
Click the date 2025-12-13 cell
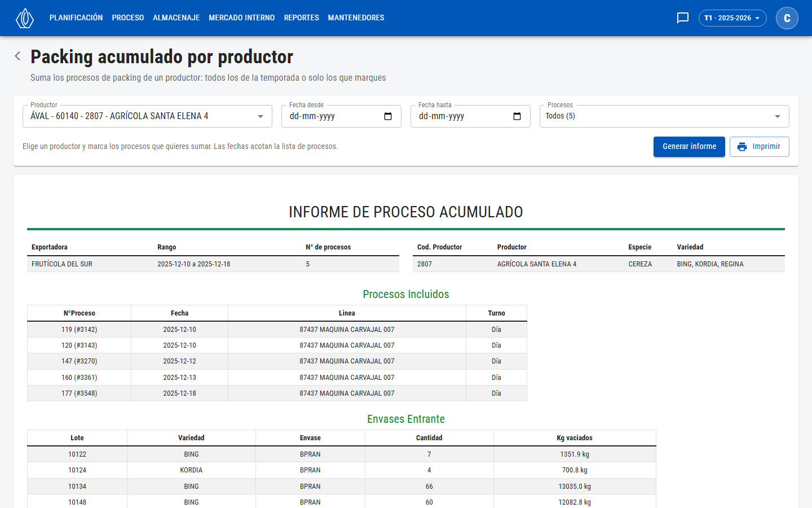180,378
